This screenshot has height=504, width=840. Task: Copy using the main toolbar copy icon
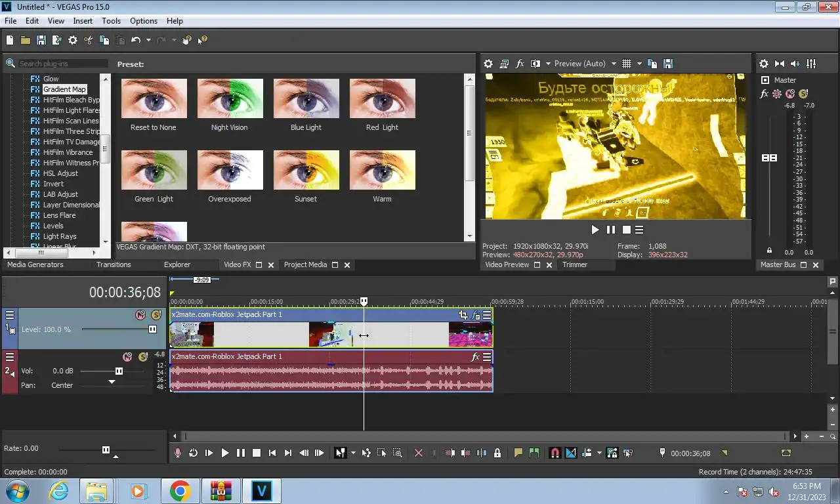104,40
